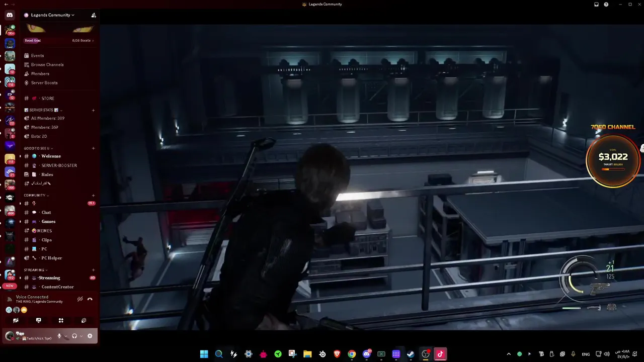
Task: Open the invite people icon beside server name
Action: [94, 15]
